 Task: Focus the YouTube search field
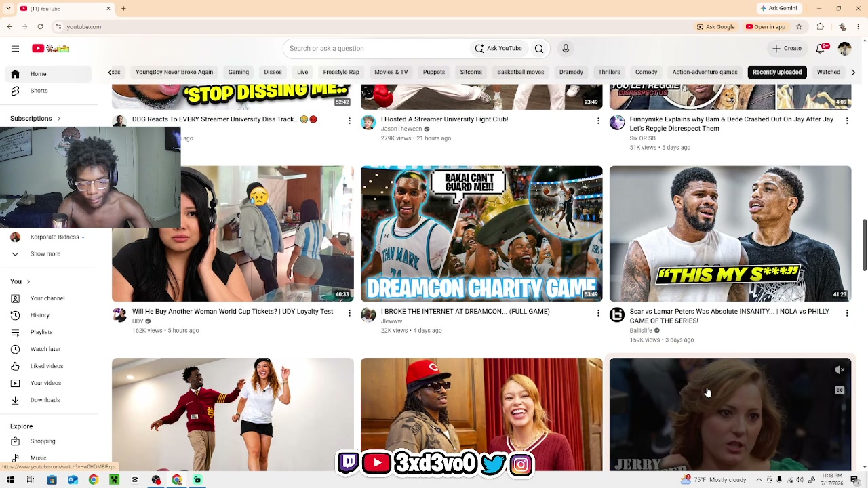coord(376,48)
